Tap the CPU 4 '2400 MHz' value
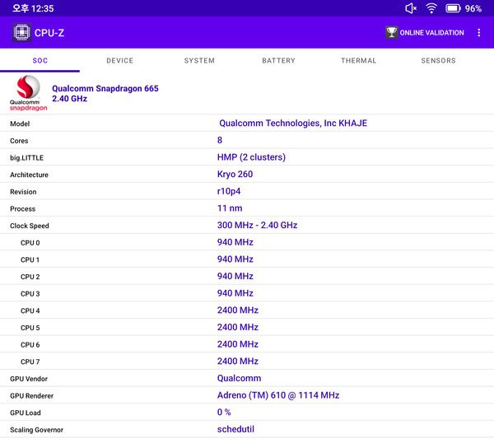Viewport: 494px width, 448px height. (x=238, y=310)
